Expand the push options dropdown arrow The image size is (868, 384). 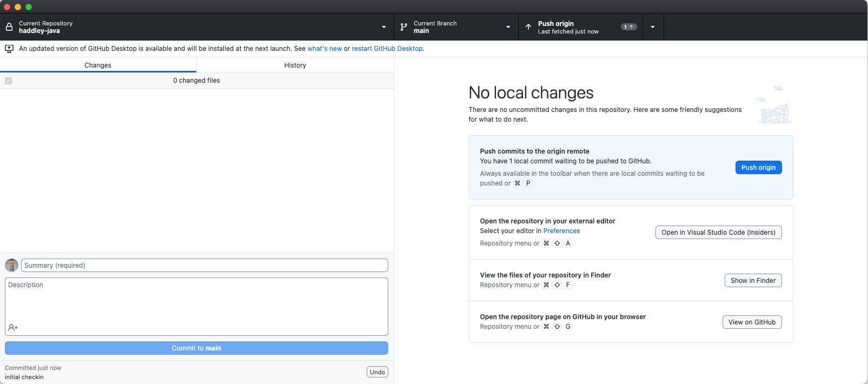click(653, 27)
